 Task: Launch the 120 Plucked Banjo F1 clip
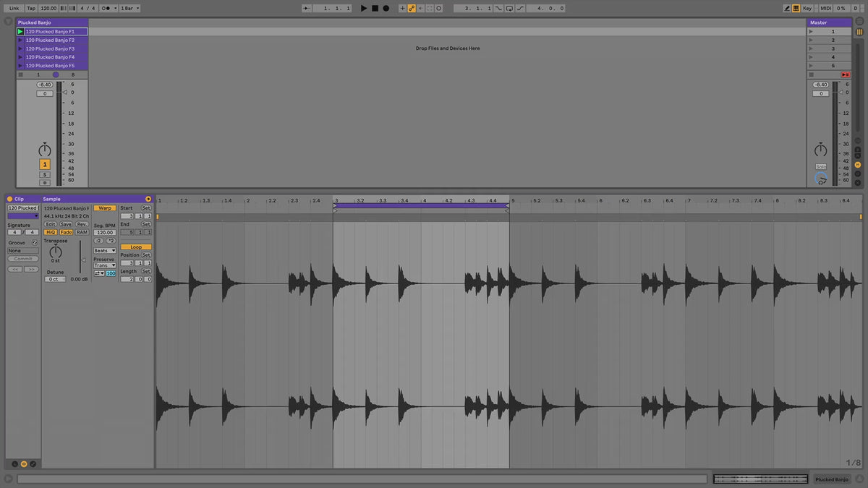coord(20,32)
